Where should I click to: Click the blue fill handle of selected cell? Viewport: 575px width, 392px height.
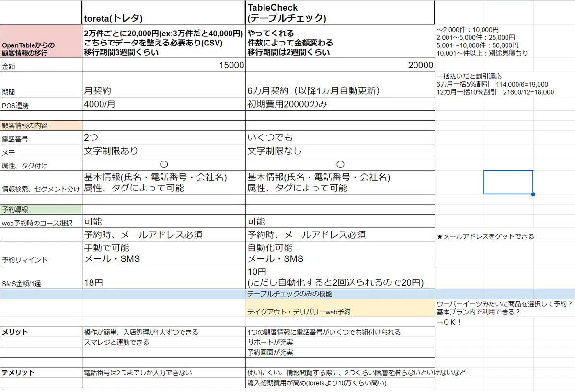tap(533, 194)
